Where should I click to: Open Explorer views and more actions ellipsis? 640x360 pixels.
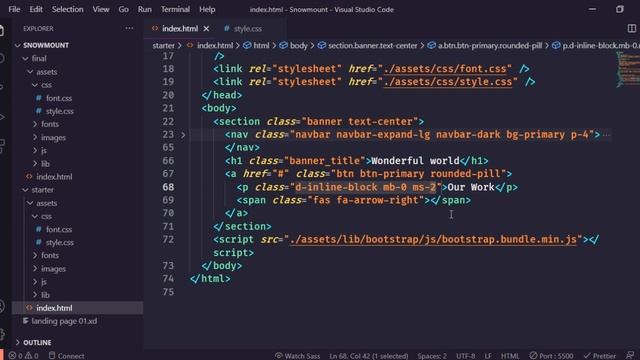tap(129, 28)
